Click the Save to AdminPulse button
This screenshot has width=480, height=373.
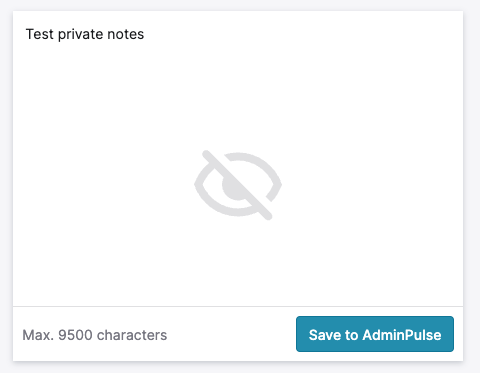(x=375, y=334)
